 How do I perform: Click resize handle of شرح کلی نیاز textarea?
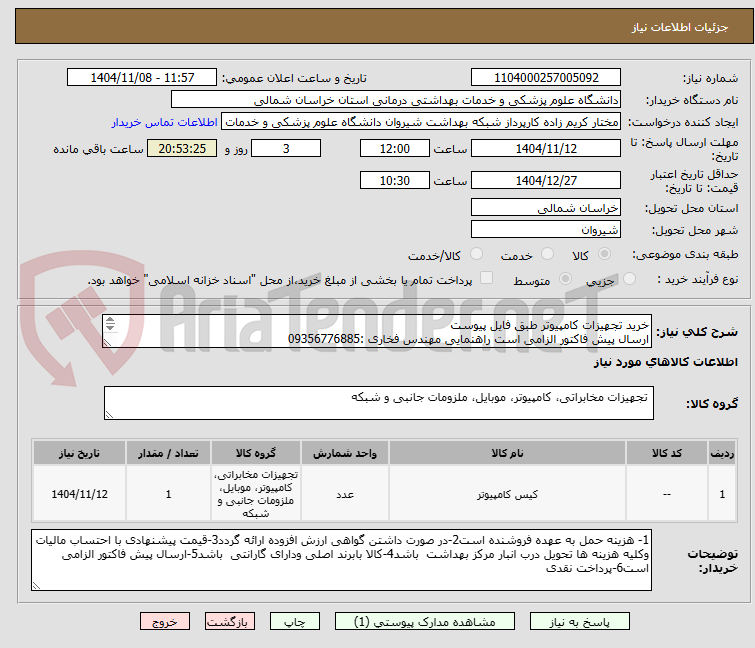point(107,343)
